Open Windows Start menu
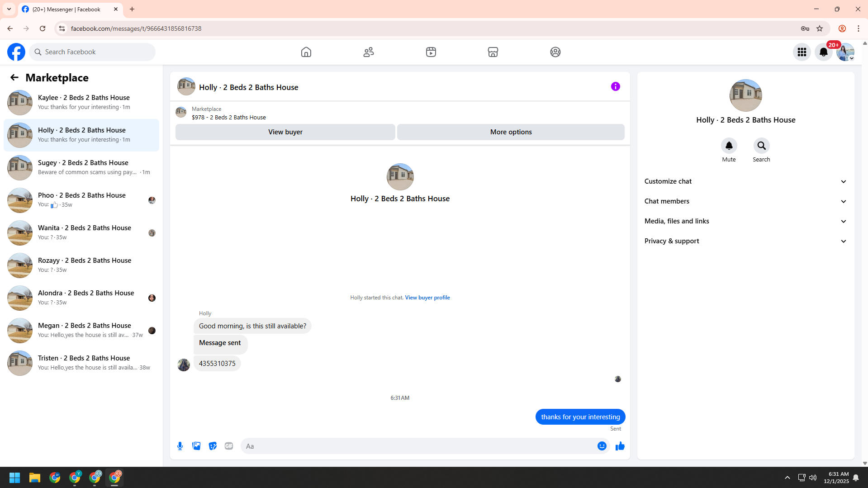 coord(14,478)
